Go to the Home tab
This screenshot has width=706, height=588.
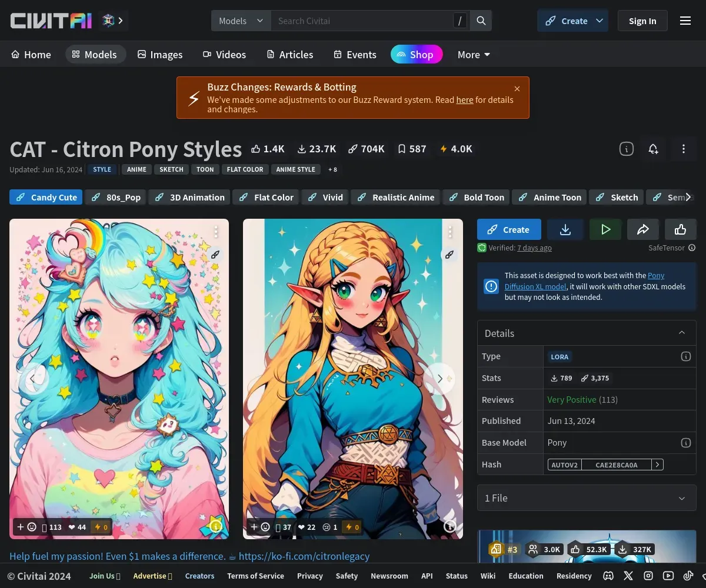pos(31,55)
